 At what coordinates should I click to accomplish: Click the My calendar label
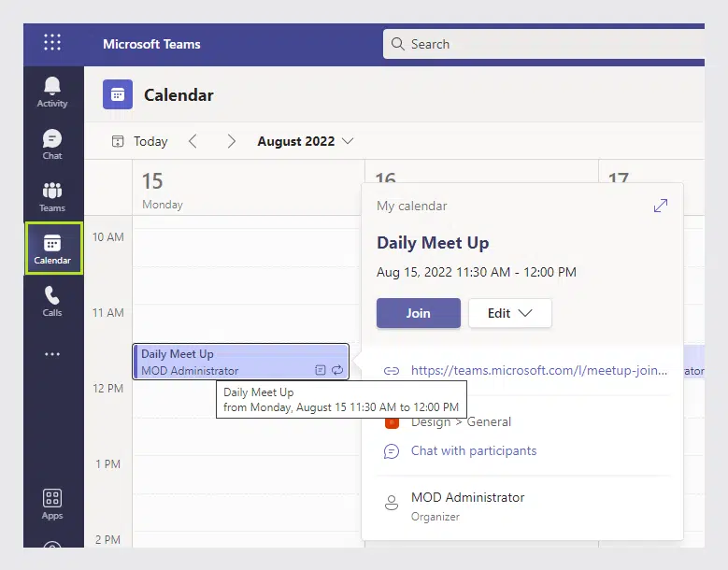[x=412, y=207]
